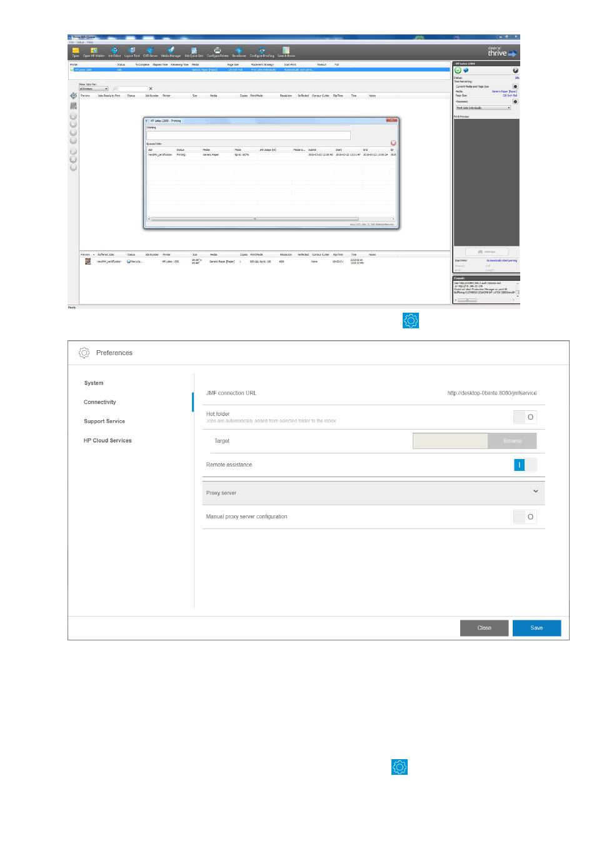Click the Buffered Jobs column header
Screen dimensions: 594x868
[106, 255]
